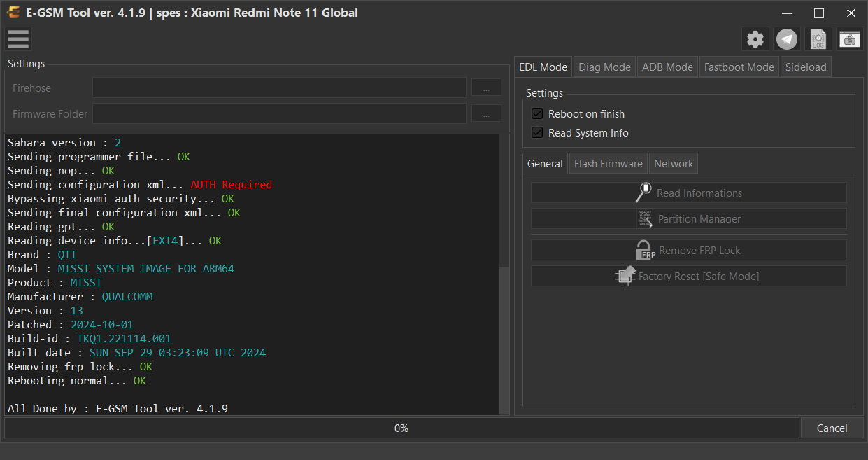Image resolution: width=868 pixels, height=460 pixels.
Task: Click the Reading device info...[EXT4] line
Action: (x=115, y=241)
